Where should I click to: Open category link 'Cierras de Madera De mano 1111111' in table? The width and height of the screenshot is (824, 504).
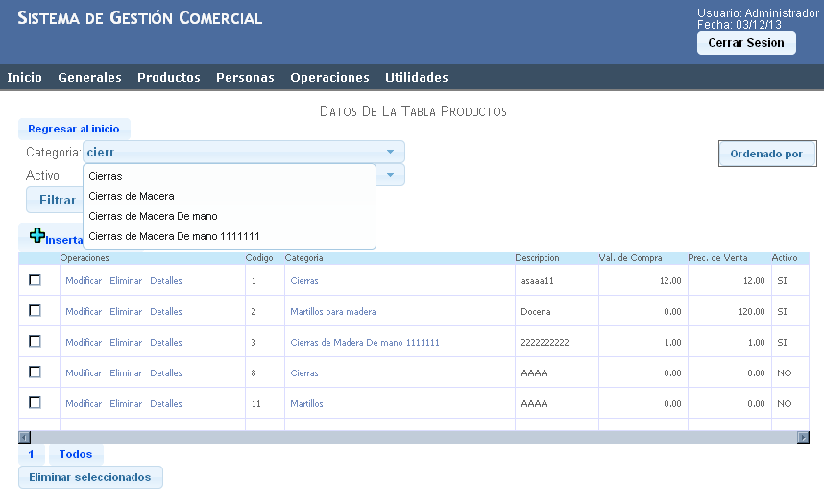tap(365, 343)
